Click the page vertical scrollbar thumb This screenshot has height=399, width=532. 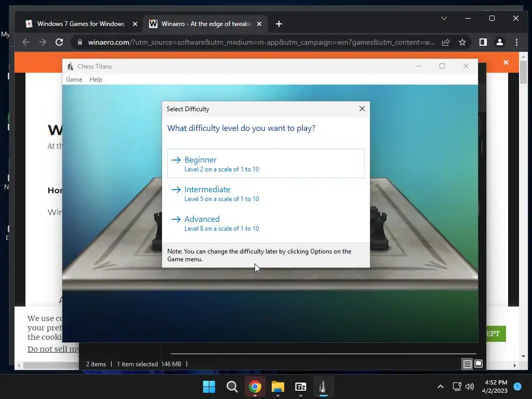click(x=523, y=72)
